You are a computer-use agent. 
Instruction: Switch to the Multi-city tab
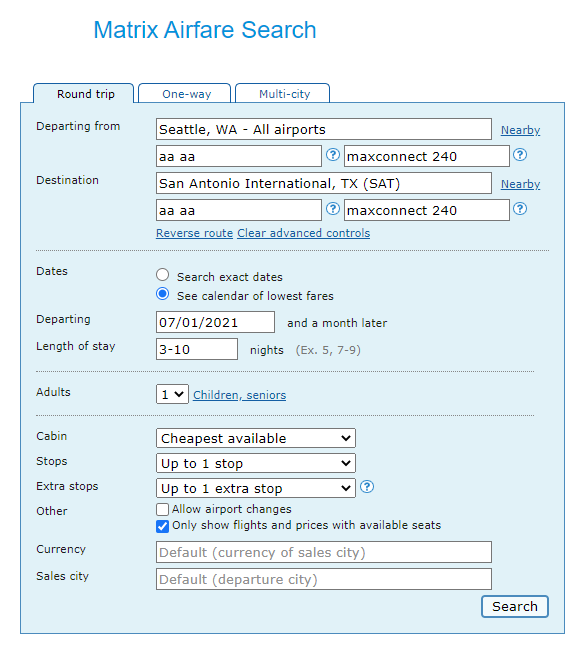pos(282,93)
